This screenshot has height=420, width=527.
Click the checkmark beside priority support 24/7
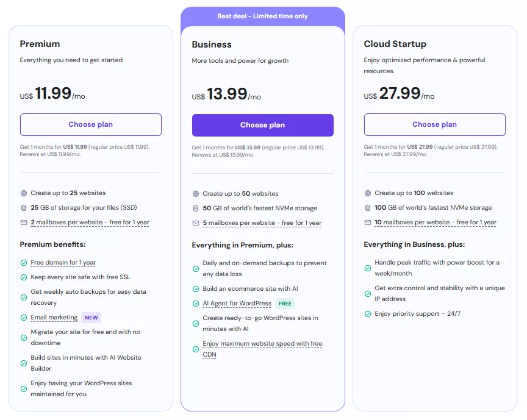tap(368, 314)
